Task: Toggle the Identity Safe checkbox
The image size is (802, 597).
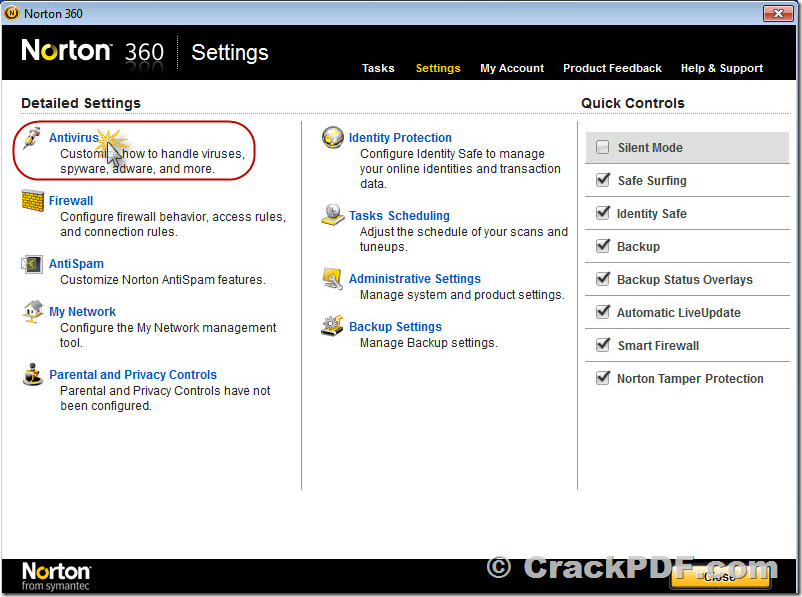Action: point(603,213)
